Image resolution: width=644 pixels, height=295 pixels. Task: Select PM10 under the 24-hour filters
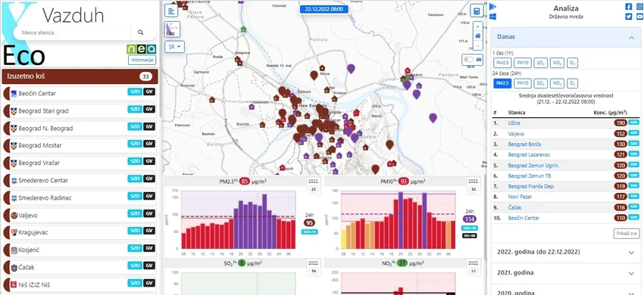coord(523,83)
